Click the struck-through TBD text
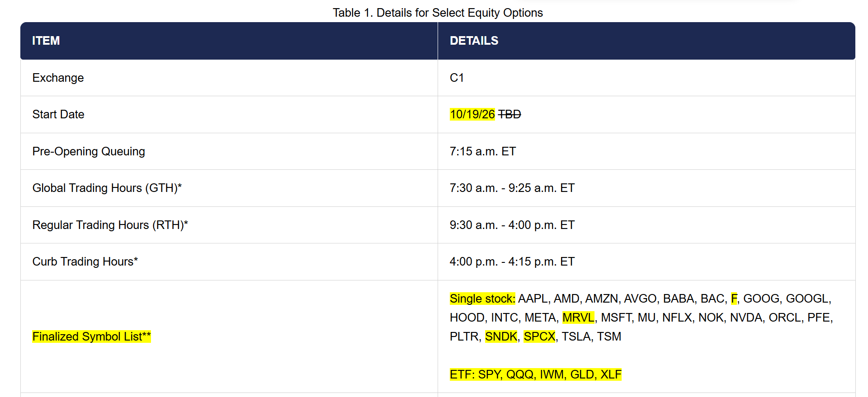 (x=509, y=114)
